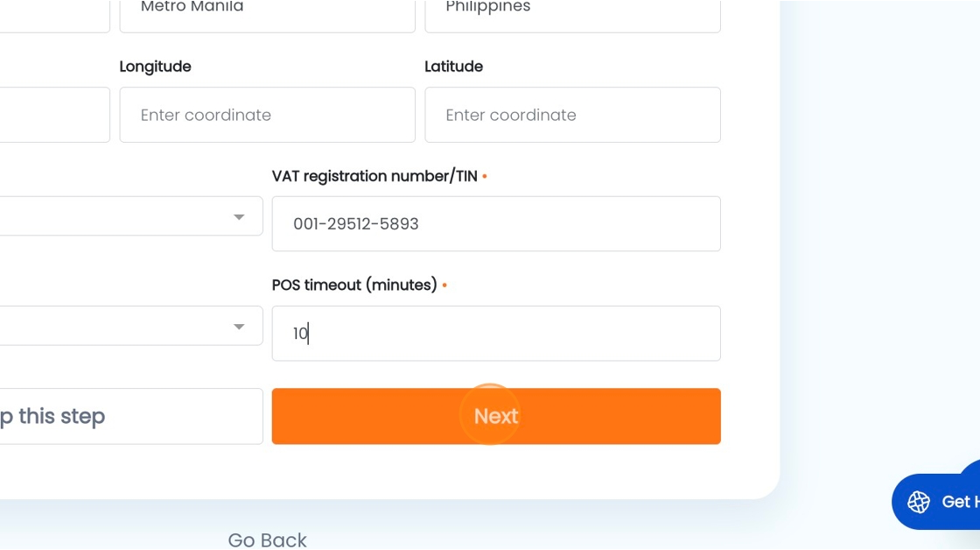Choose the 'Skip this step' button

131,416
